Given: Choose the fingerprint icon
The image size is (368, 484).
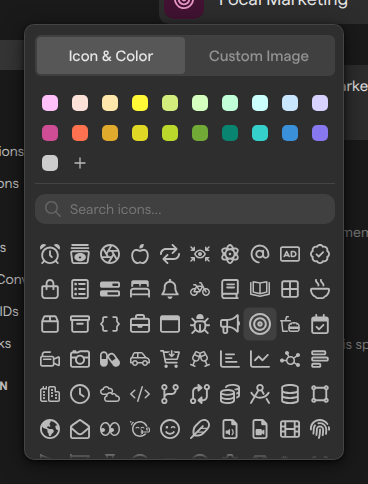Looking at the screenshot, I should [320, 429].
